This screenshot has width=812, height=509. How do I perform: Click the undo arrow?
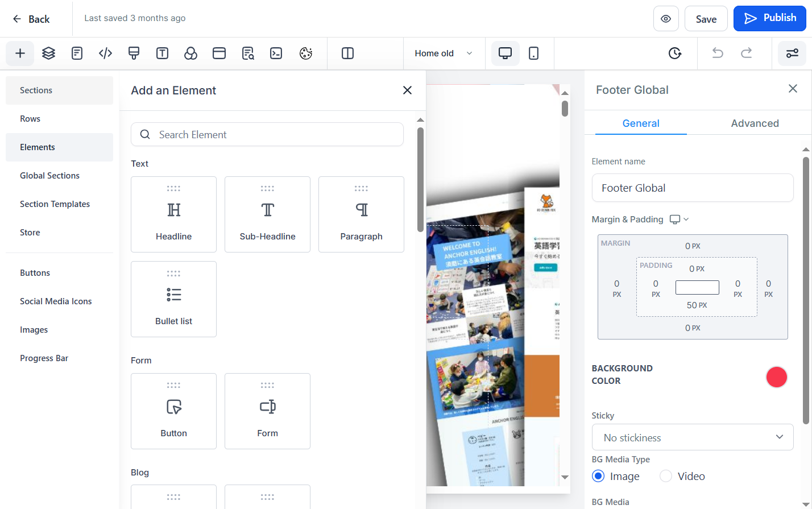point(718,53)
